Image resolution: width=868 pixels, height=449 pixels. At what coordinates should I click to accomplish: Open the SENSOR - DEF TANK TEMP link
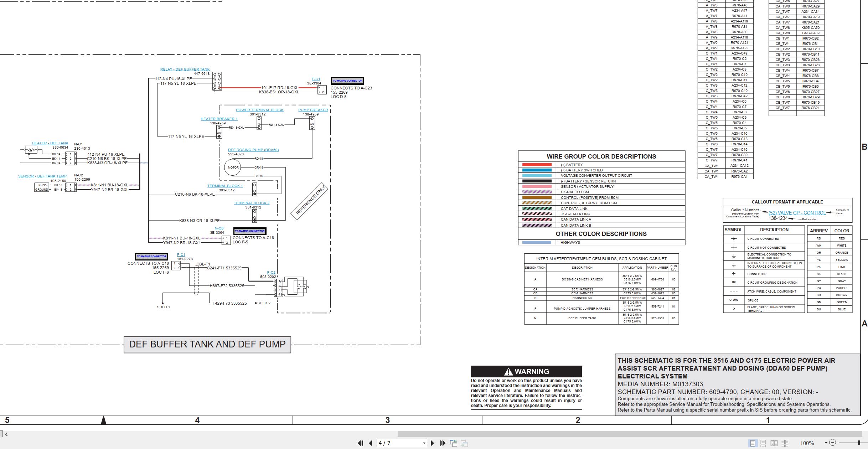click(42, 176)
